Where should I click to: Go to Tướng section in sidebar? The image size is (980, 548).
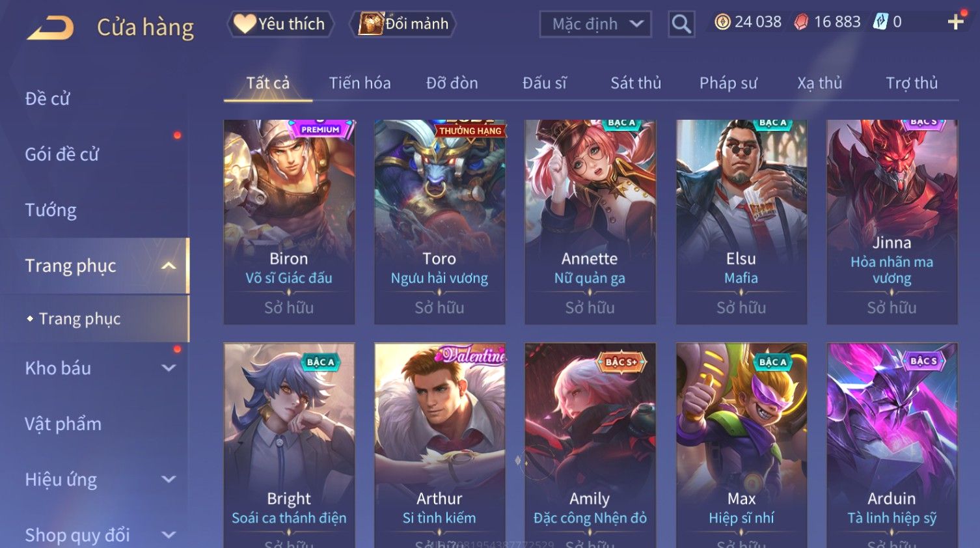point(51,210)
